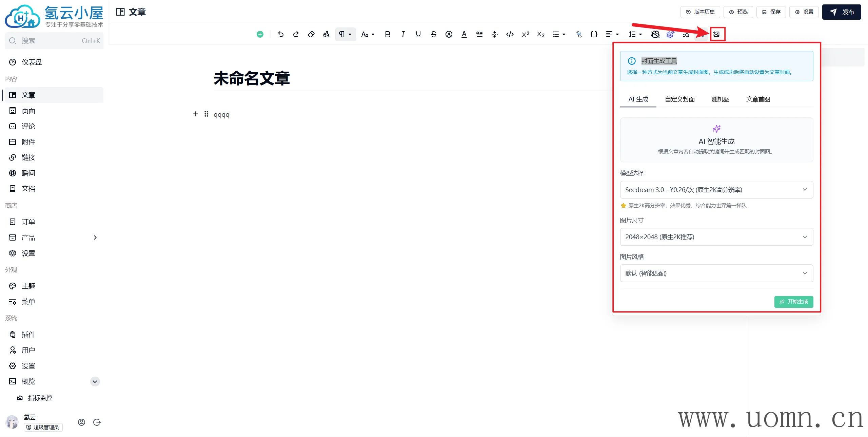
Task: Insert inline code with the </> icon
Action: (x=510, y=34)
